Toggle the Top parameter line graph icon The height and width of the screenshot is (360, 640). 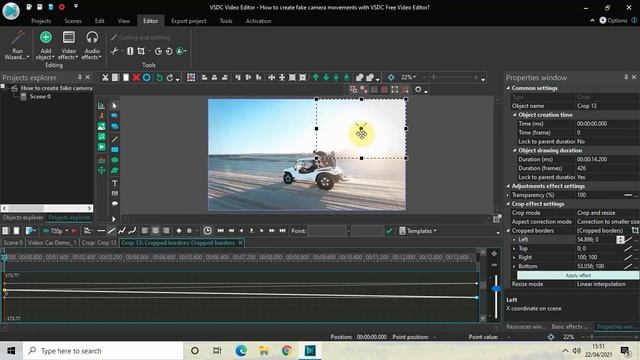628,249
